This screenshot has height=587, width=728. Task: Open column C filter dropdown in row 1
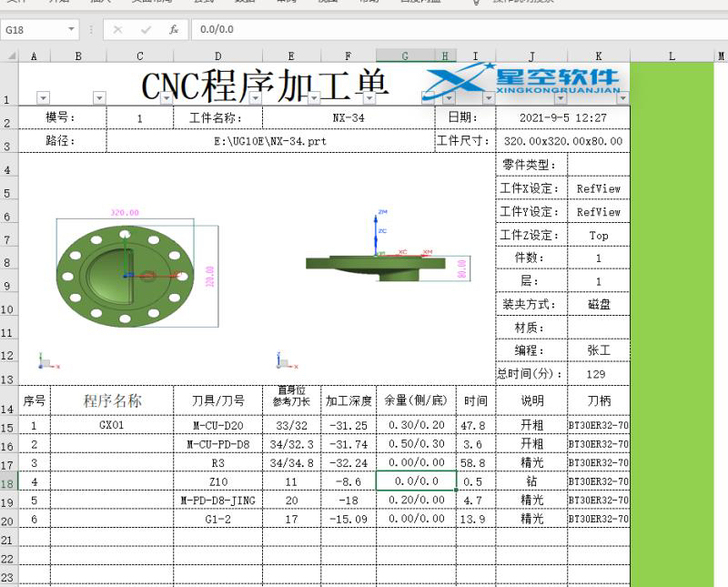click(x=166, y=98)
